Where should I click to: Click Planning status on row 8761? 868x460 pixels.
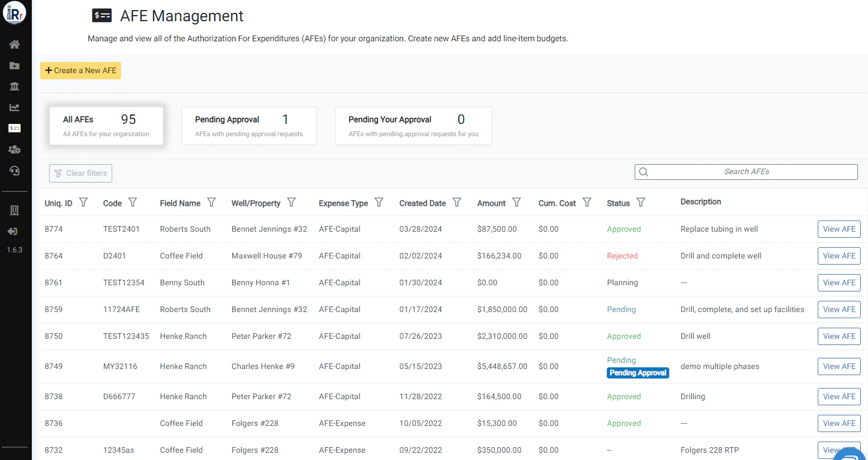[x=622, y=282]
